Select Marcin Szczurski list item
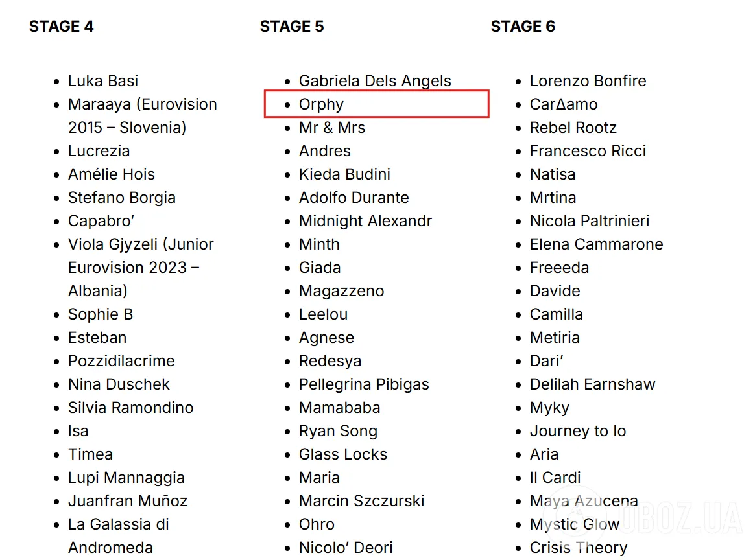 click(x=361, y=501)
